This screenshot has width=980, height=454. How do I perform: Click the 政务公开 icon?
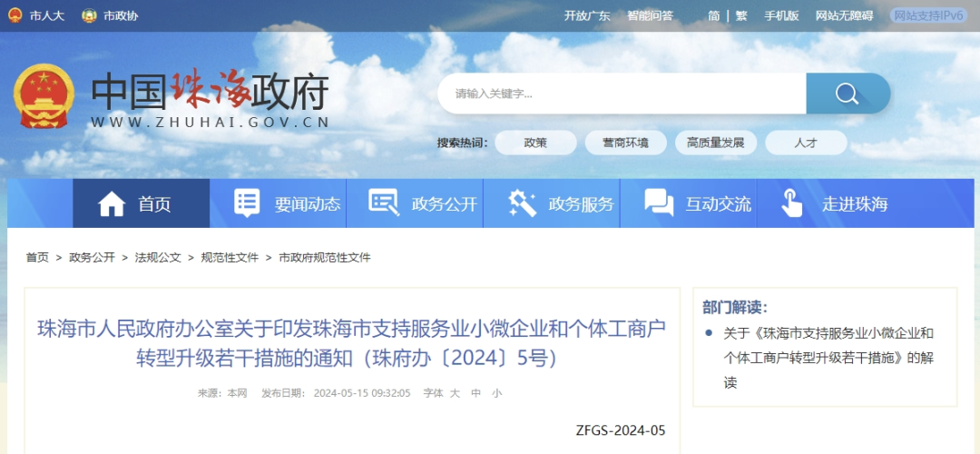[383, 202]
